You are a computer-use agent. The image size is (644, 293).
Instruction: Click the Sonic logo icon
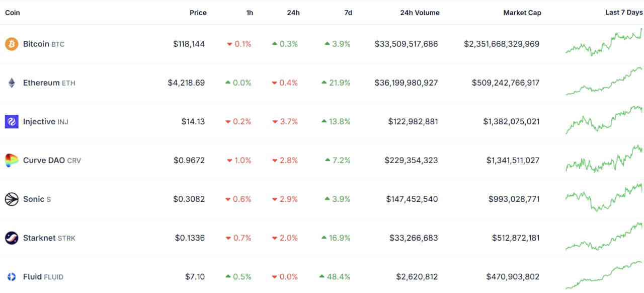pyautogui.click(x=12, y=199)
